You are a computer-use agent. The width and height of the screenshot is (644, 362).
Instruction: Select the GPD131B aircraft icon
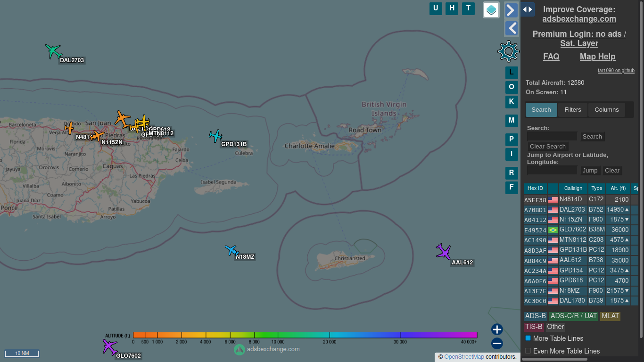pos(216,136)
